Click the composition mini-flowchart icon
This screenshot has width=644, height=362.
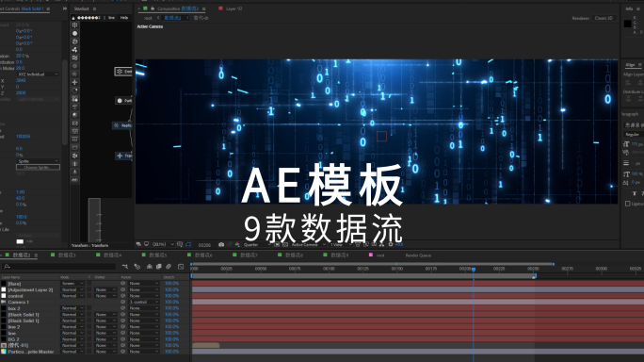pos(125,267)
